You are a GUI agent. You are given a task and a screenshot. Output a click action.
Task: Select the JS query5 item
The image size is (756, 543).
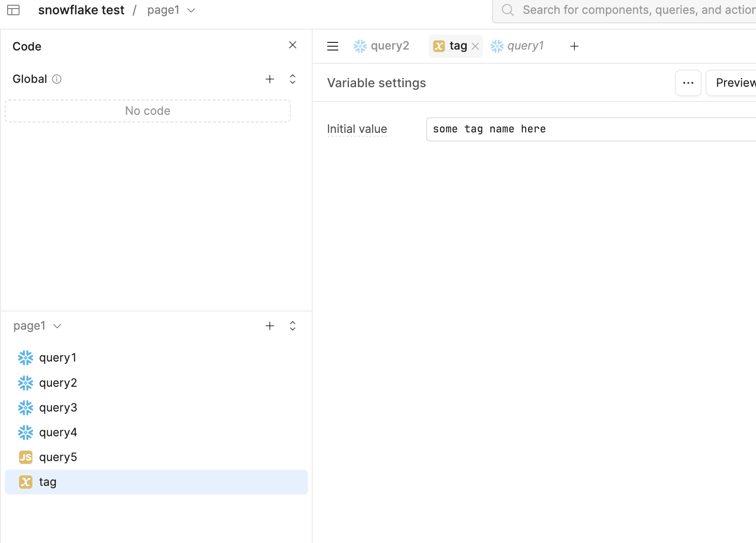pos(156,457)
